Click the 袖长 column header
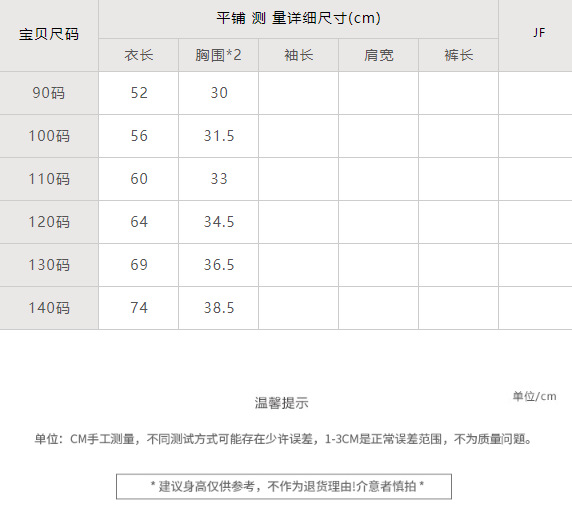The width and height of the screenshot is (572, 527). (x=298, y=55)
